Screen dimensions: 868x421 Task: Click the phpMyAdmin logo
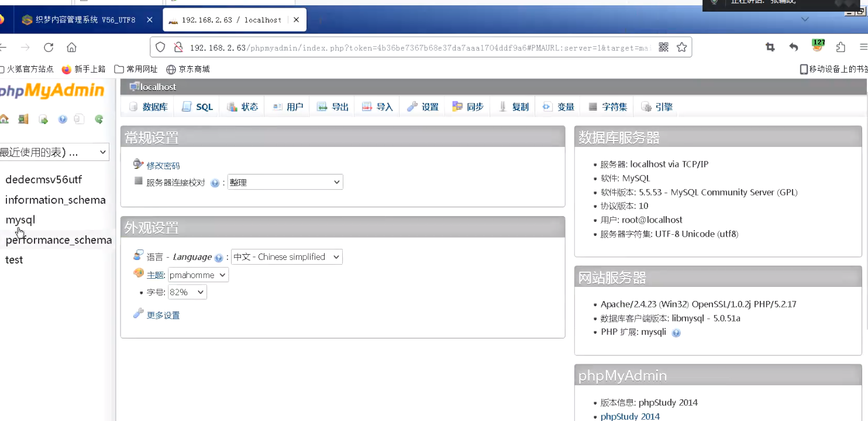[52, 91]
